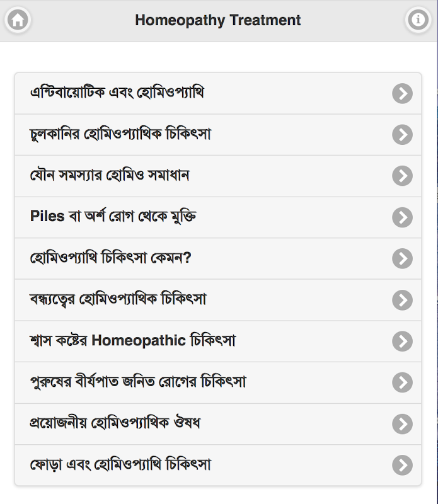This screenshot has height=504, width=438.
Task: Click the arrow icon on the Piles row
Action: (x=402, y=217)
